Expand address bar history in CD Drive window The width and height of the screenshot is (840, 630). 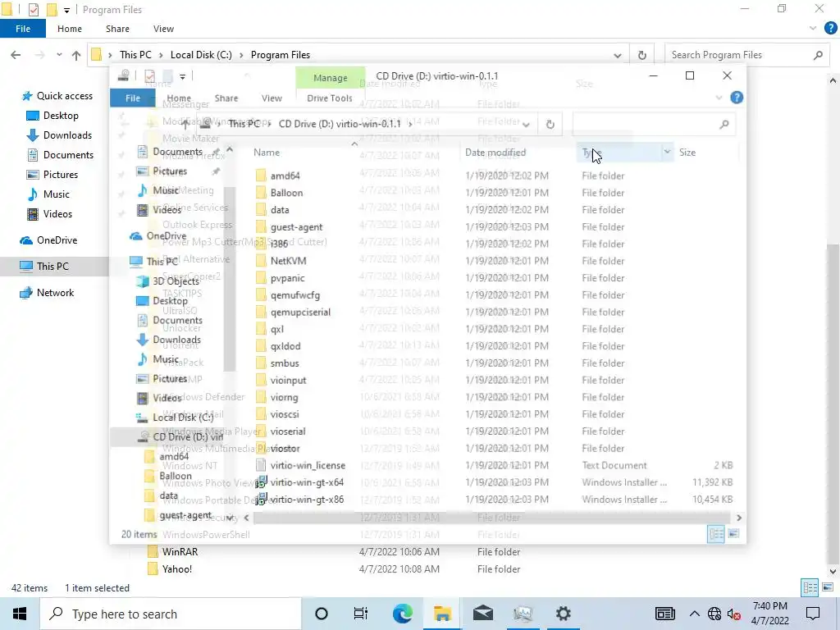[x=526, y=125]
